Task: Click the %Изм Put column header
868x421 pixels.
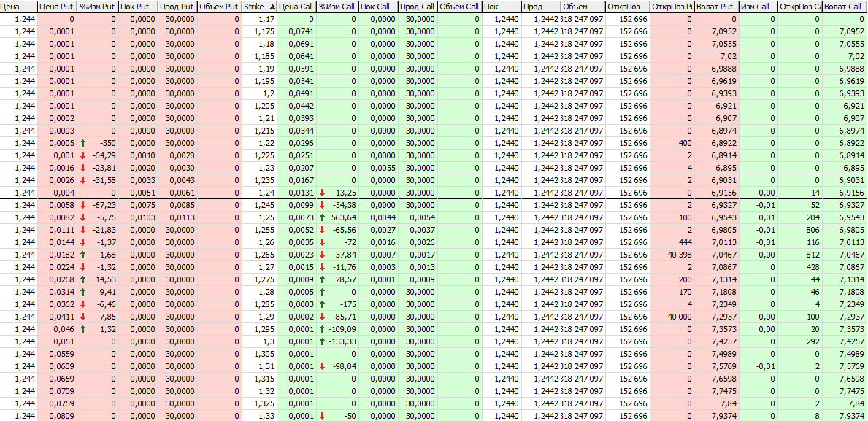Action: point(98,7)
